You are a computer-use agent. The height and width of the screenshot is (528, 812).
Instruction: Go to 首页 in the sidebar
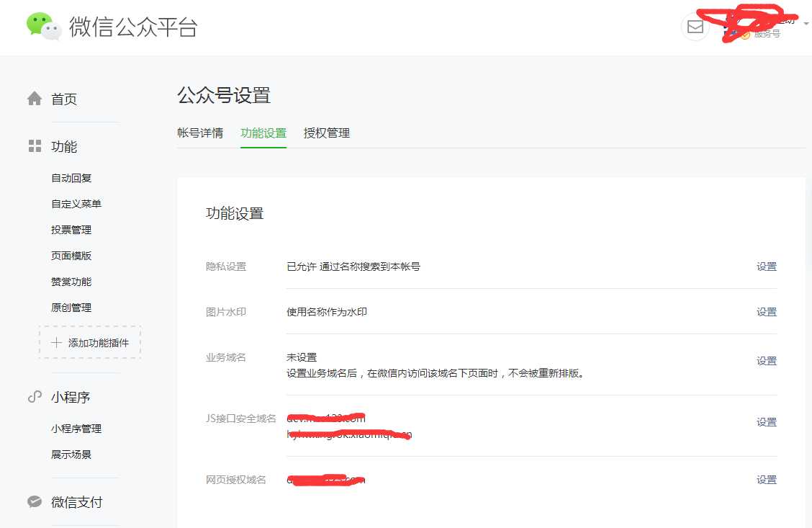point(63,99)
